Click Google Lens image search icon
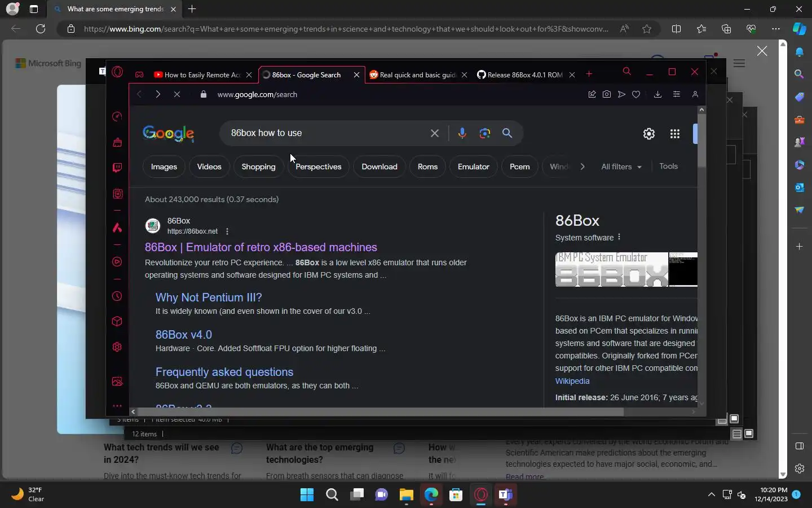 (x=484, y=133)
